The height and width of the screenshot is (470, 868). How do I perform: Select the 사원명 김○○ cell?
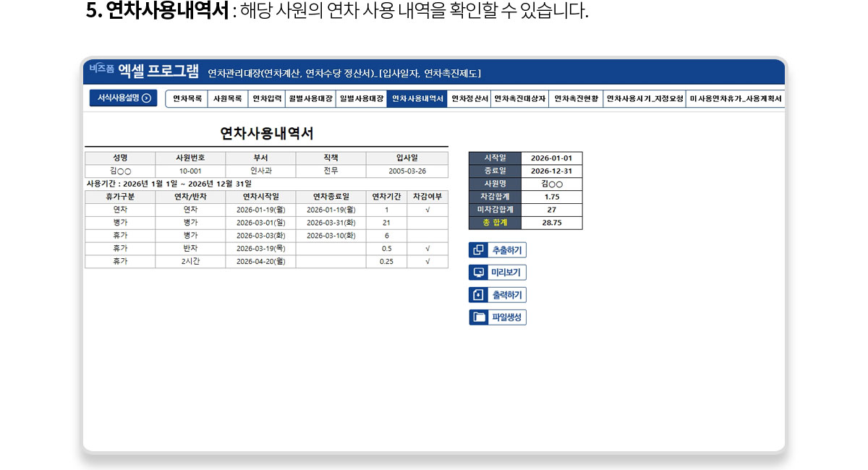pyautogui.click(x=551, y=184)
